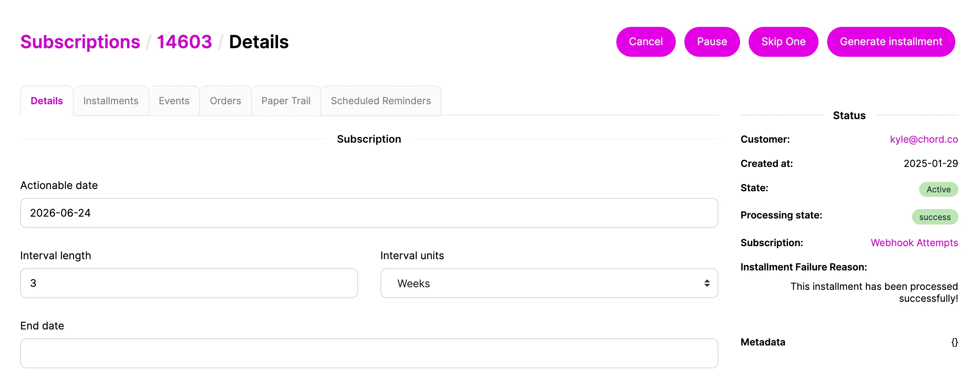Click Generate installment button

pos(891,42)
